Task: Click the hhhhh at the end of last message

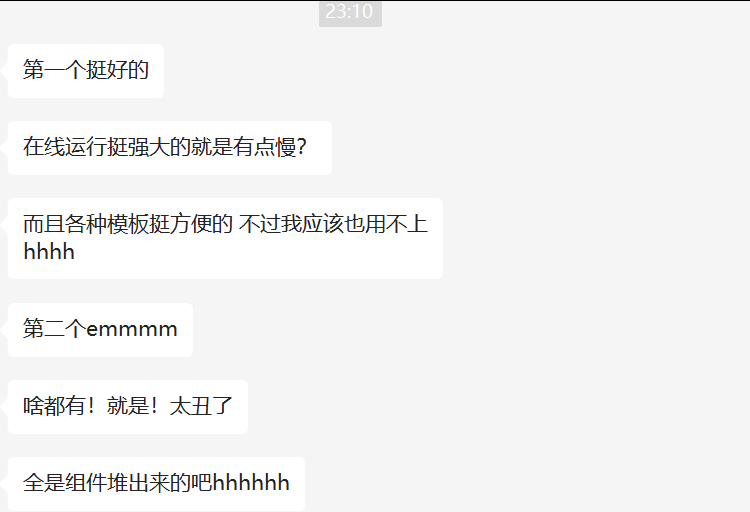Action: 251,483
